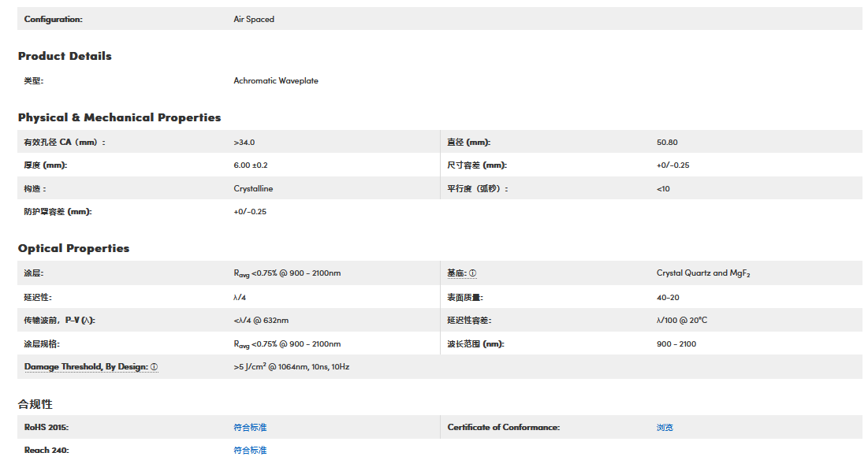Select the 涂层规格 Ravg <0.75% value
Image resolution: width=868 pixels, height=475 pixels.
pos(287,344)
